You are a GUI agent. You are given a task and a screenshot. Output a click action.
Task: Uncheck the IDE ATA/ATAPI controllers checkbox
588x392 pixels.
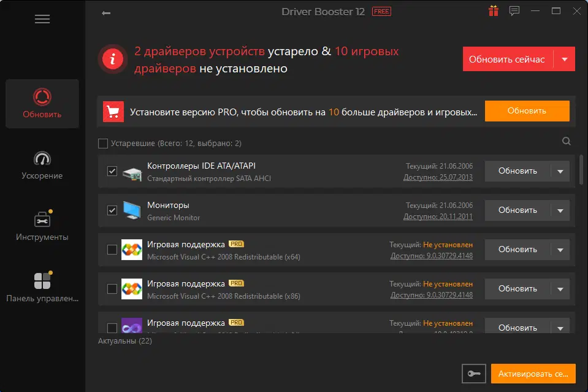pos(112,171)
